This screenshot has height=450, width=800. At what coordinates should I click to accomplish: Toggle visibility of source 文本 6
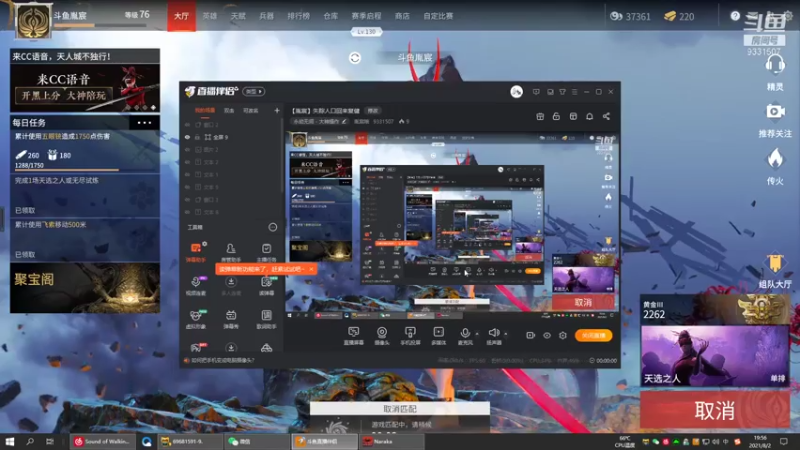tap(187, 212)
